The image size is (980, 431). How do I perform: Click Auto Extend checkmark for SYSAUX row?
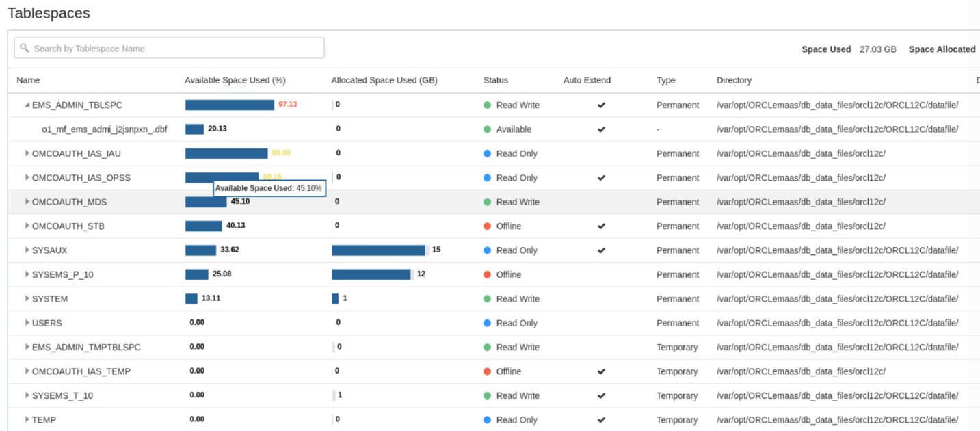601,250
